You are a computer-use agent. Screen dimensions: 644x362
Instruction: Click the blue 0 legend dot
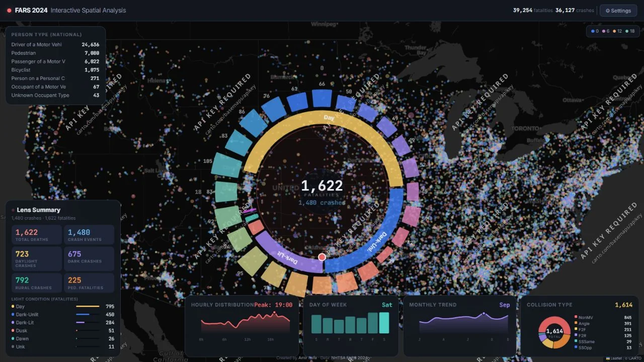(x=593, y=31)
